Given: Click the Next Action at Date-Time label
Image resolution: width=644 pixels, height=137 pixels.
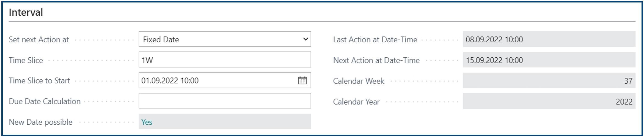Looking at the screenshot, I should [x=376, y=60].
